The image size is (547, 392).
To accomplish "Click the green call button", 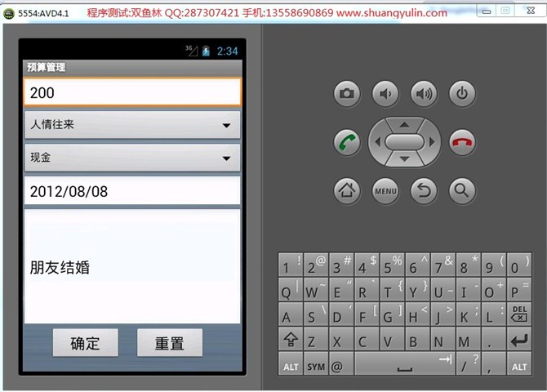I will tap(347, 142).
